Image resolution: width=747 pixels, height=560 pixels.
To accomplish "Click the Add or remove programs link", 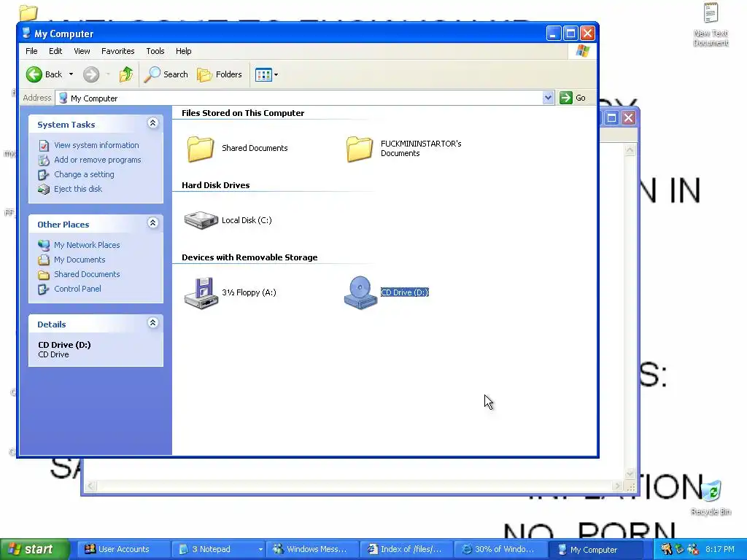I will (98, 160).
